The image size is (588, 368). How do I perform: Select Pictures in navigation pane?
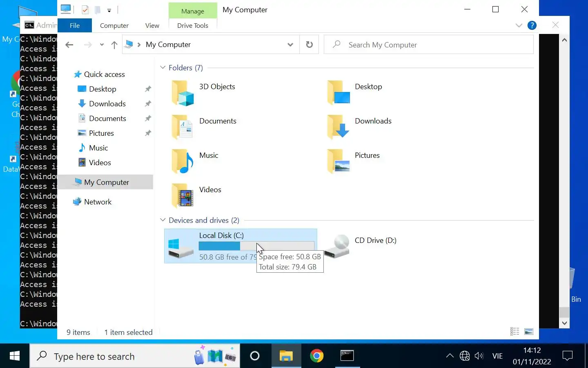click(101, 133)
